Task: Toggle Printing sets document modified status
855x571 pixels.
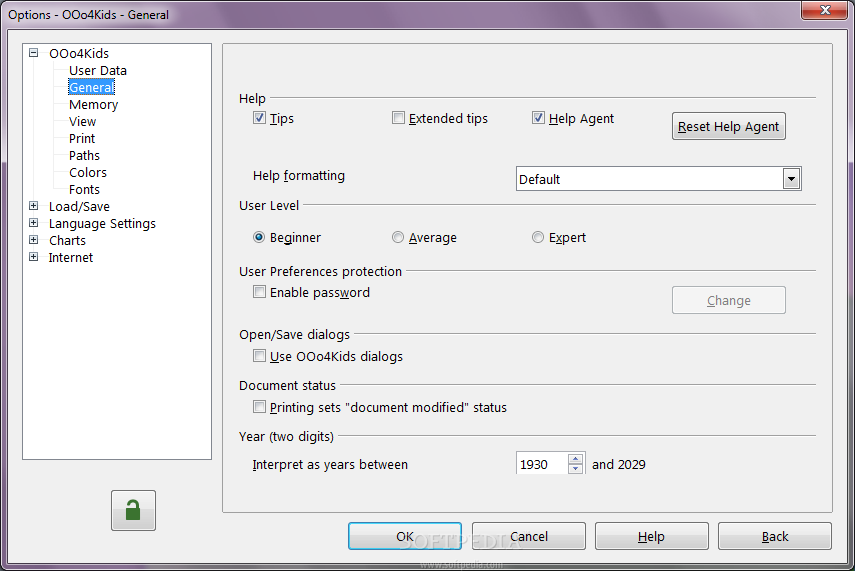Action: point(260,407)
